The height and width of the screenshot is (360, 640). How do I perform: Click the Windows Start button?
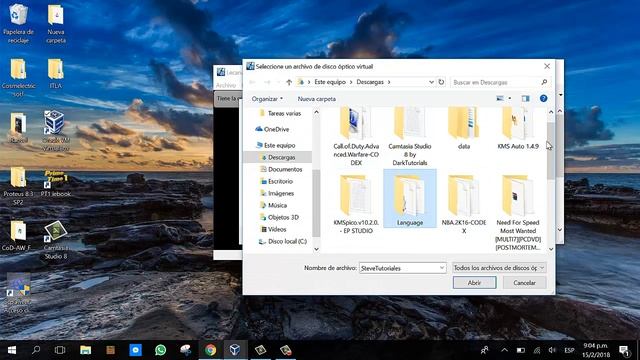tap(11, 350)
